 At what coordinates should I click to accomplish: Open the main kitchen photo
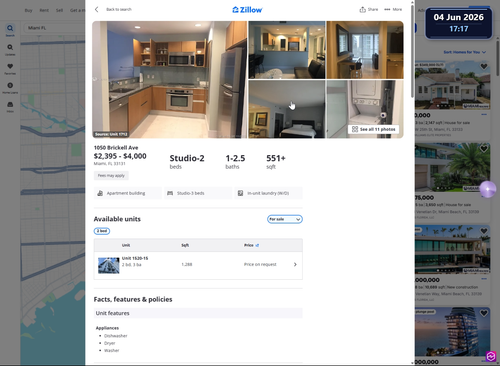[170, 79]
